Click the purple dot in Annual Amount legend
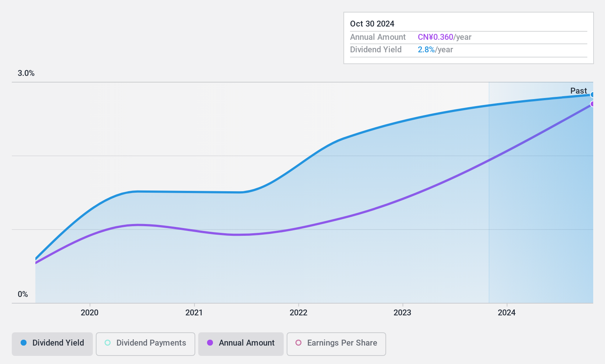This screenshot has height=364, width=605. point(210,343)
